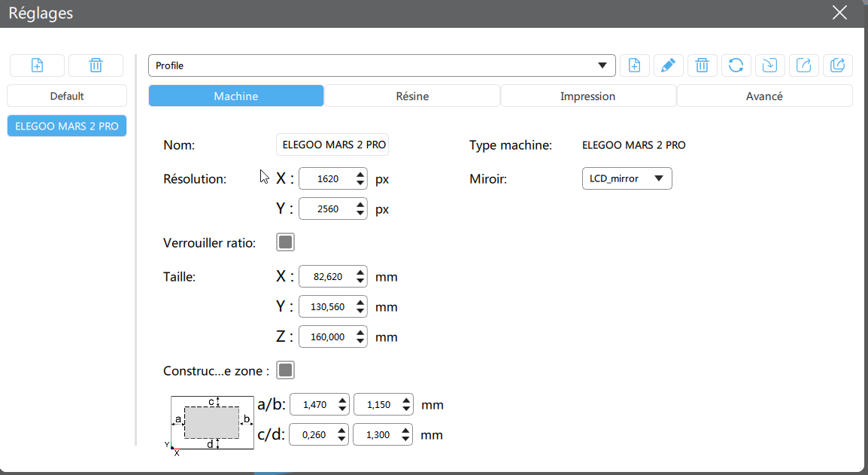The image size is (868, 475).
Task: Select the Avancé tab
Action: tap(764, 96)
